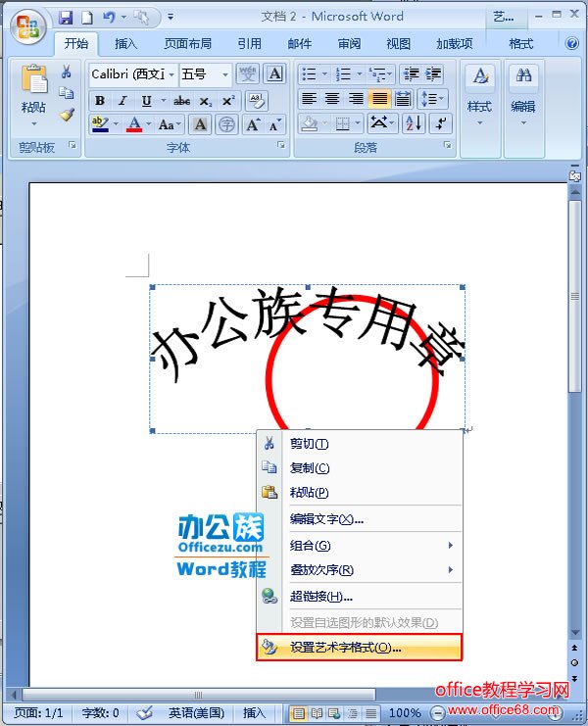588x726 pixels.
Task: Toggle strikethrough formatting
Action: (181, 101)
